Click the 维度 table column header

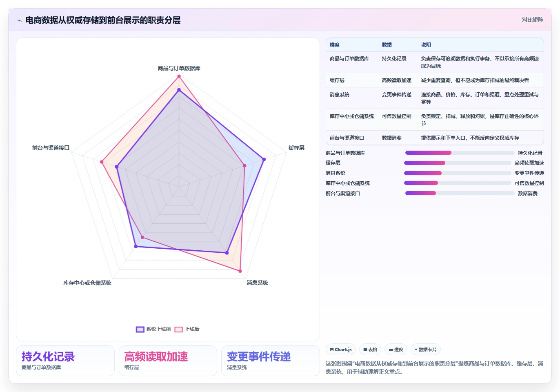coord(335,45)
